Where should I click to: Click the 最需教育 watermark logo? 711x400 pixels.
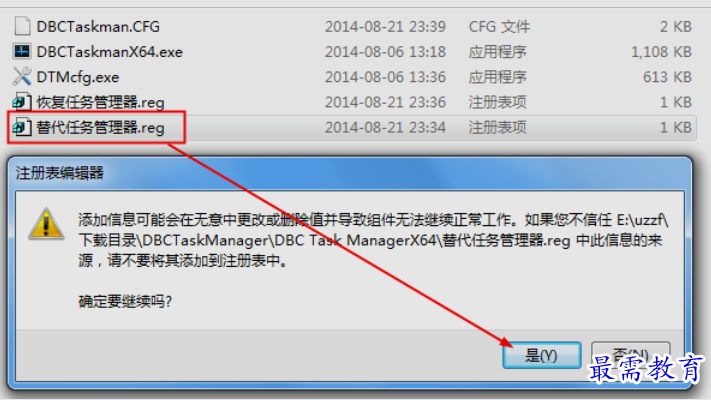pos(646,369)
